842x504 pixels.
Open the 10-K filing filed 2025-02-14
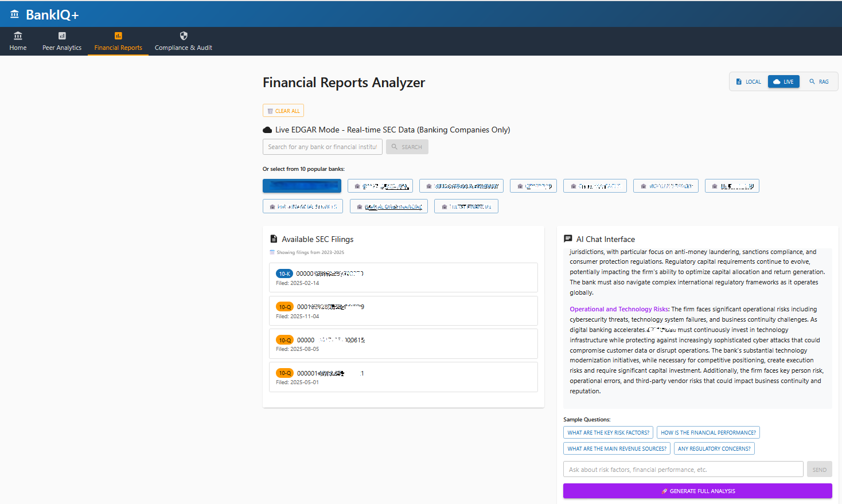click(403, 278)
